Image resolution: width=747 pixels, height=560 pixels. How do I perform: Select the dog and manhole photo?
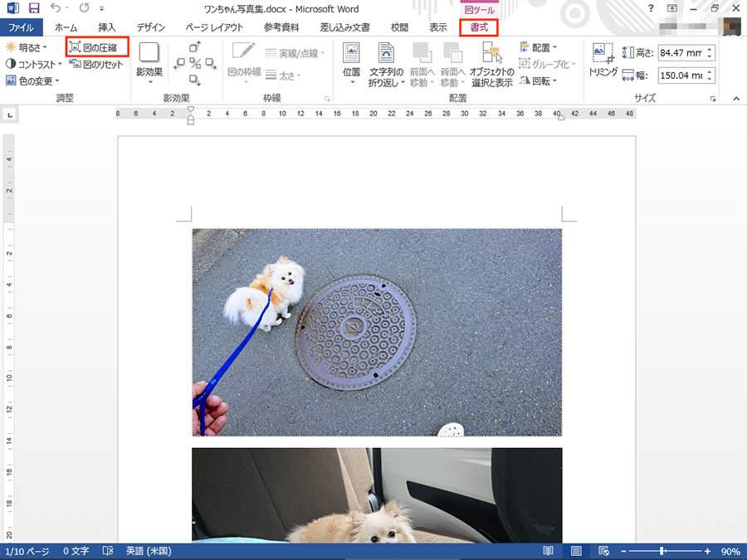pos(377,332)
